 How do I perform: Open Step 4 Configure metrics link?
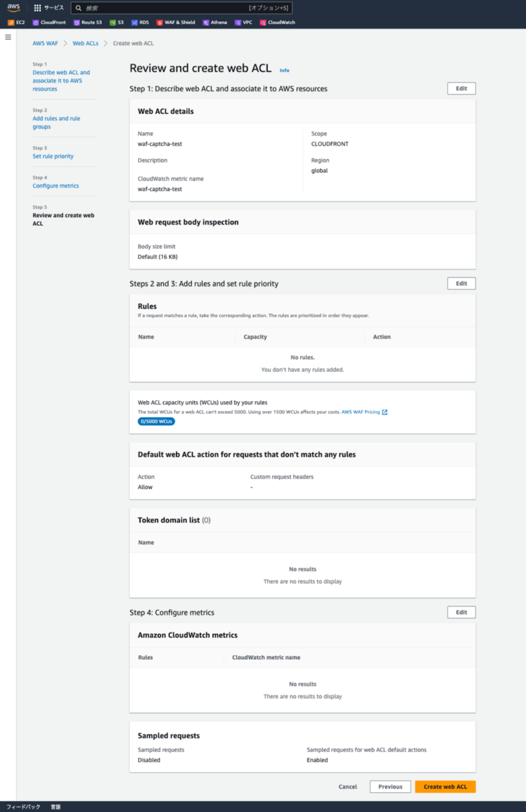(56, 186)
